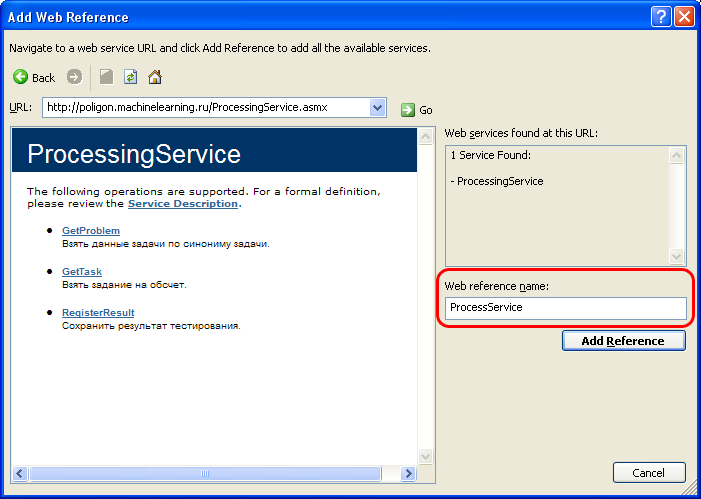701x499 pixels.
Task: Click the Stop page loading icon
Action: tap(106, 77)
